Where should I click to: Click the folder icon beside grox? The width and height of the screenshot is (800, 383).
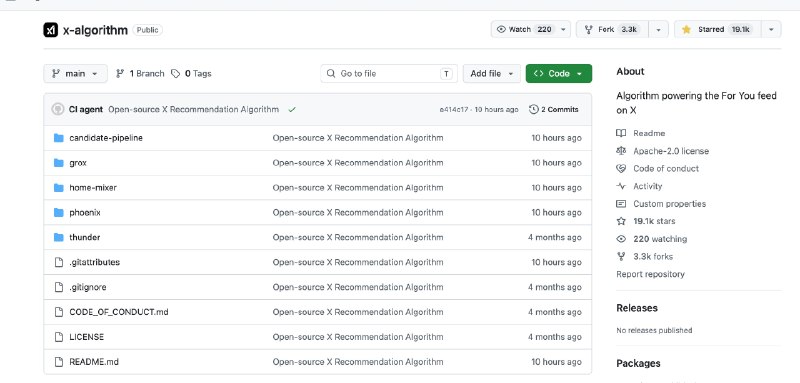[59, 163]
